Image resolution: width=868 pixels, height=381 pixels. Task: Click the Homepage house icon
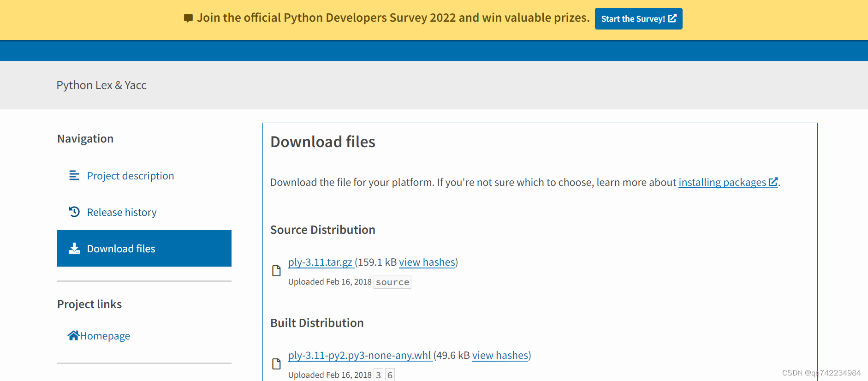coord(73,335)
